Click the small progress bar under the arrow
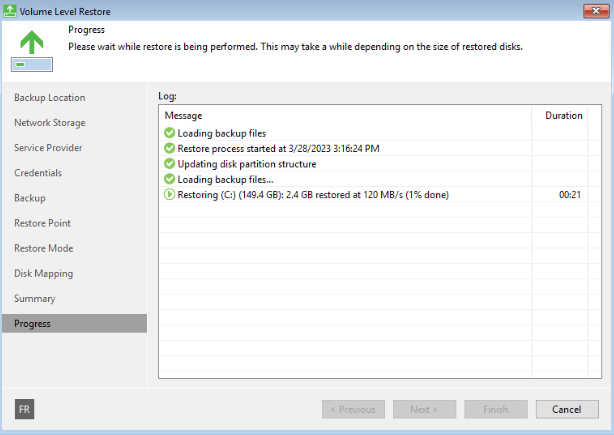The image size is (614, 435). click(32, 65)
